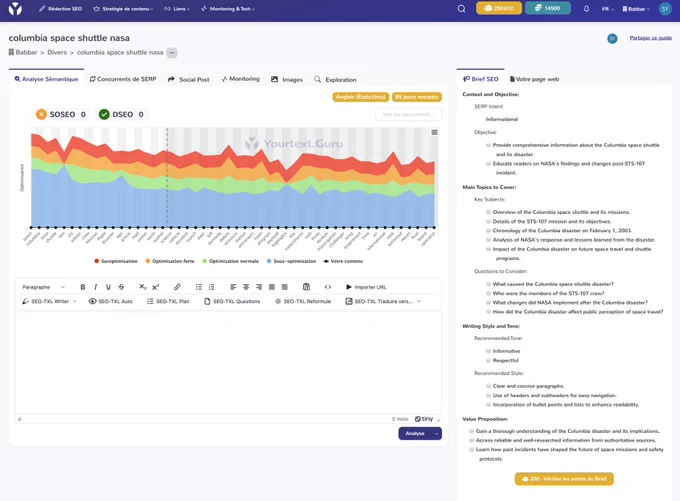Click the Analyse button below the editor
This screenshot has height=501, width=680.
point(415,433)
